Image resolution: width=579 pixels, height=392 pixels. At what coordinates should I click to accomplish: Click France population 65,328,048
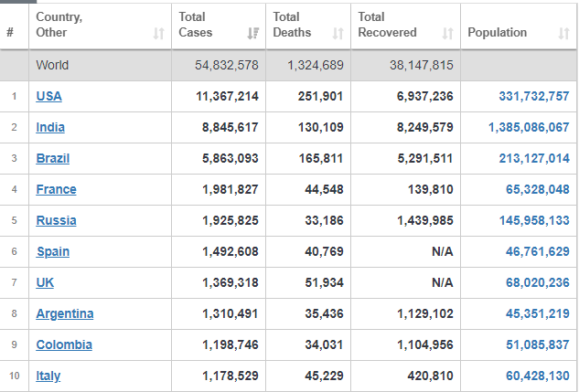[x=537, y=189]
